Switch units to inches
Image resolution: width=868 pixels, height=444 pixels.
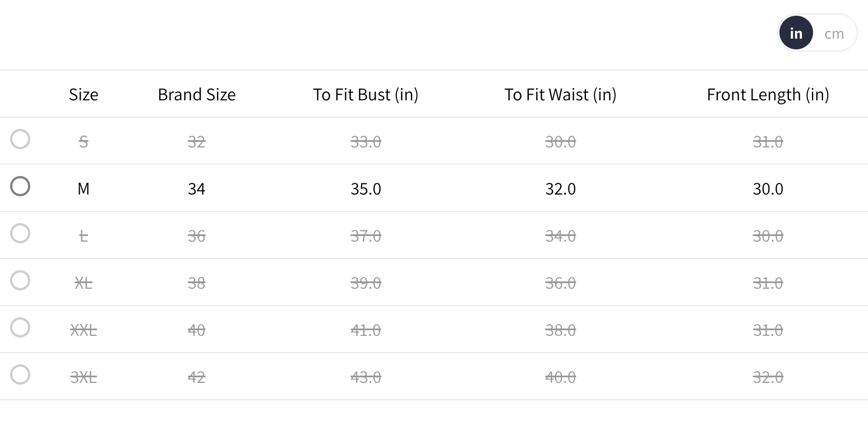[x=796, y=34]
